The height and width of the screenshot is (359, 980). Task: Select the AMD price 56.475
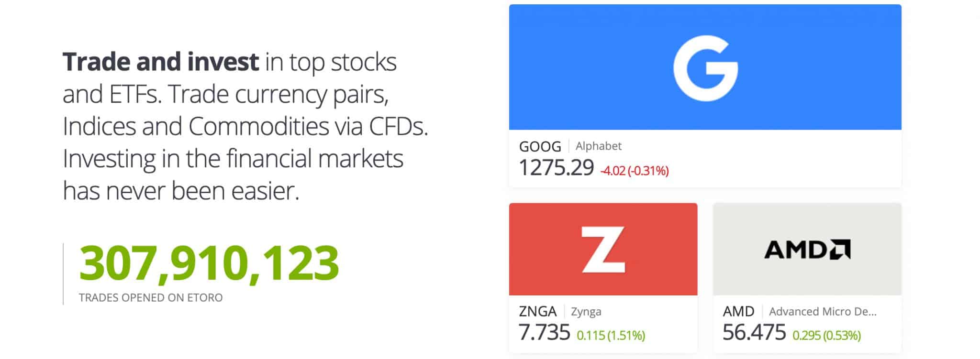[x=754, y=333]
